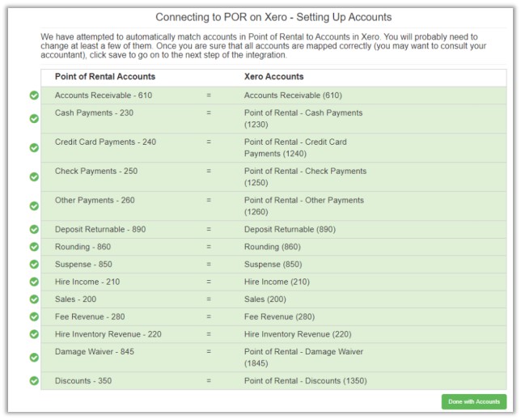Click the Accounts Receivable - 610 label
Screen dimensions: 521x420
click(x=104, y=95)
